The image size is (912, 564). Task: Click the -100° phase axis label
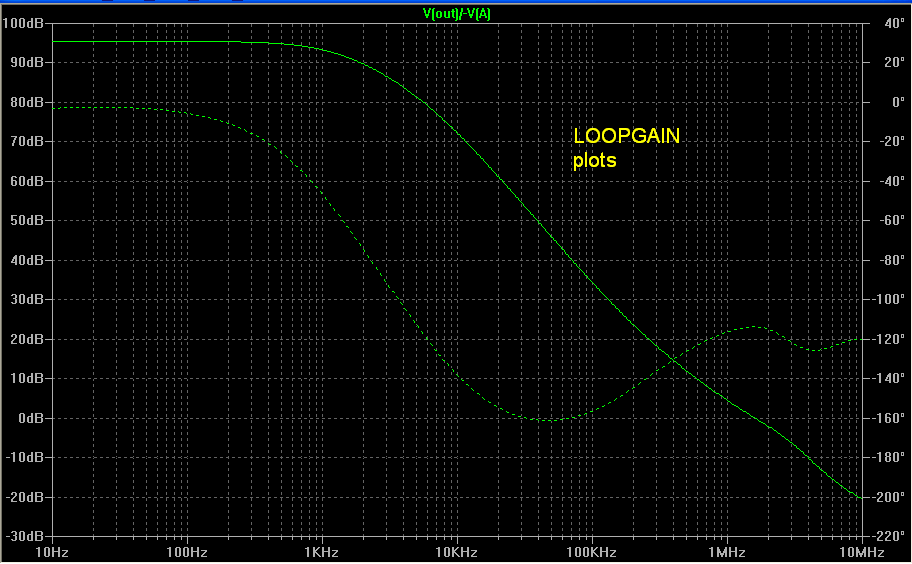[x=889, y=299]
